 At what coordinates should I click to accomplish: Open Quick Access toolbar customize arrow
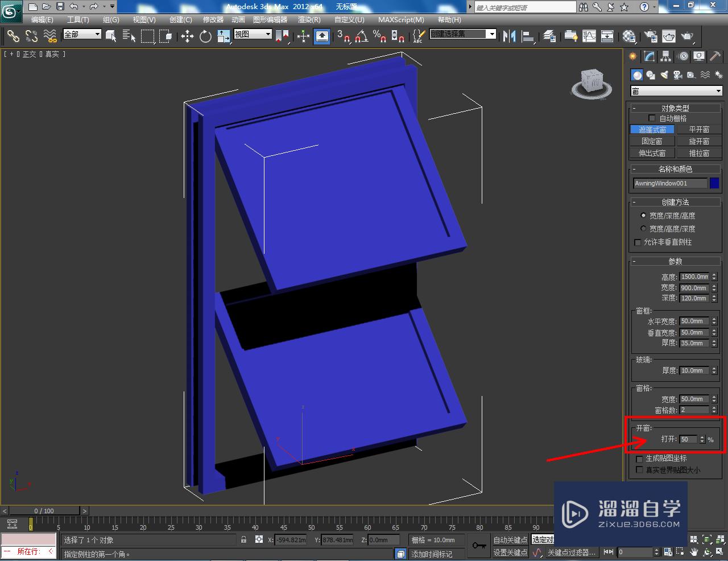[x=112, y=7]
